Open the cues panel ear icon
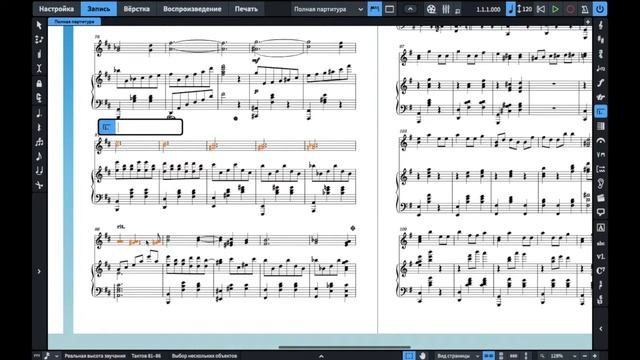 pos(600,184)
